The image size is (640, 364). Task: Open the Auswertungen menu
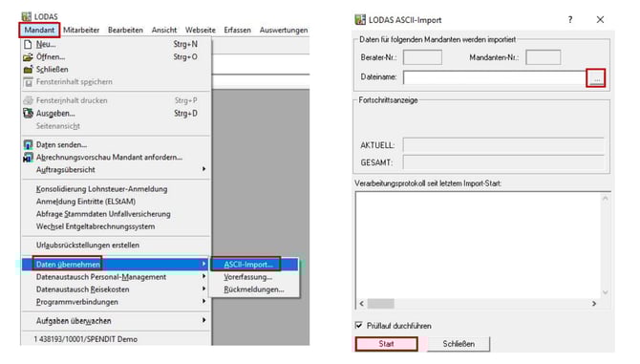click(x=284, y=31)
